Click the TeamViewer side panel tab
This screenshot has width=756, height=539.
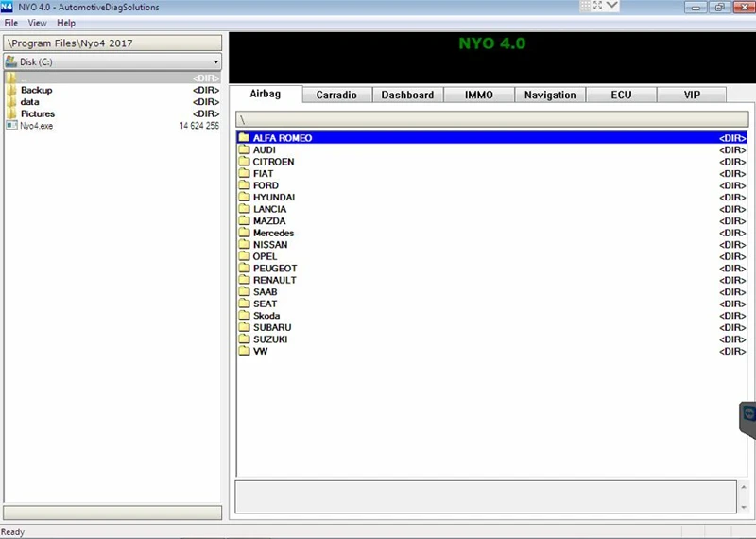tap(747, 420)
